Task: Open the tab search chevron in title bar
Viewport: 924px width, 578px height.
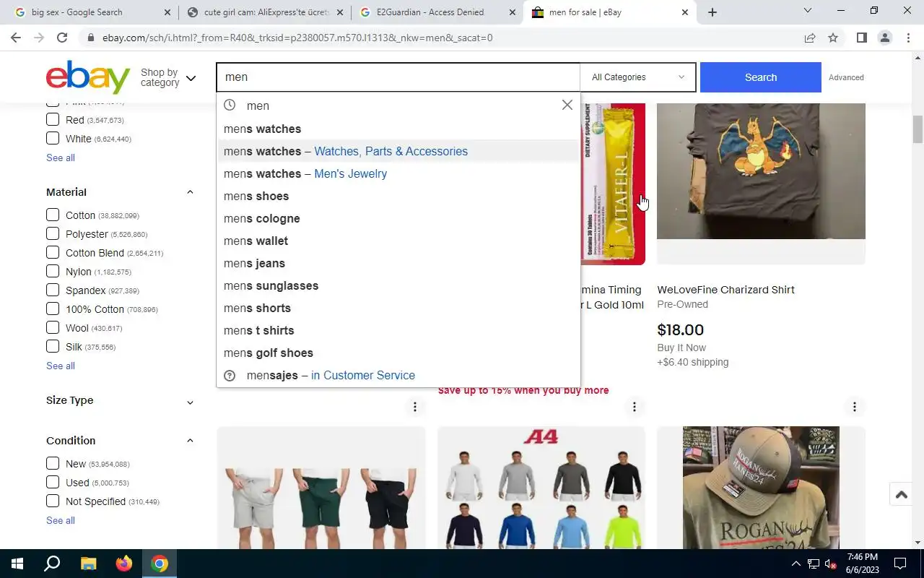Action: point(808,10)
